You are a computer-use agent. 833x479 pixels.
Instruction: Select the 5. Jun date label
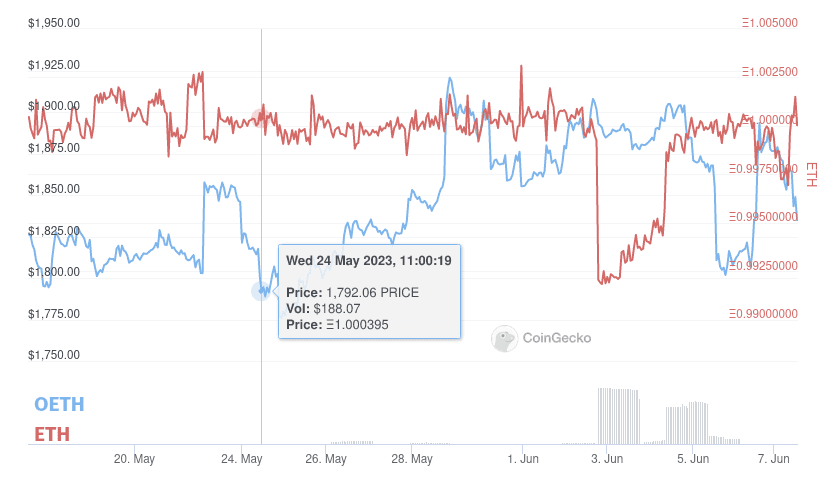coord(693,459)
